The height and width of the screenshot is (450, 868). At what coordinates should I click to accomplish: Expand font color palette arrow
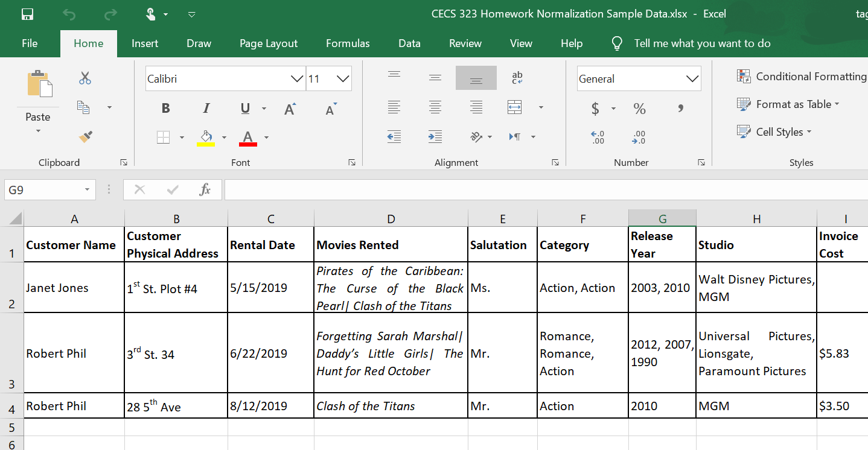(x=266, y=138)
